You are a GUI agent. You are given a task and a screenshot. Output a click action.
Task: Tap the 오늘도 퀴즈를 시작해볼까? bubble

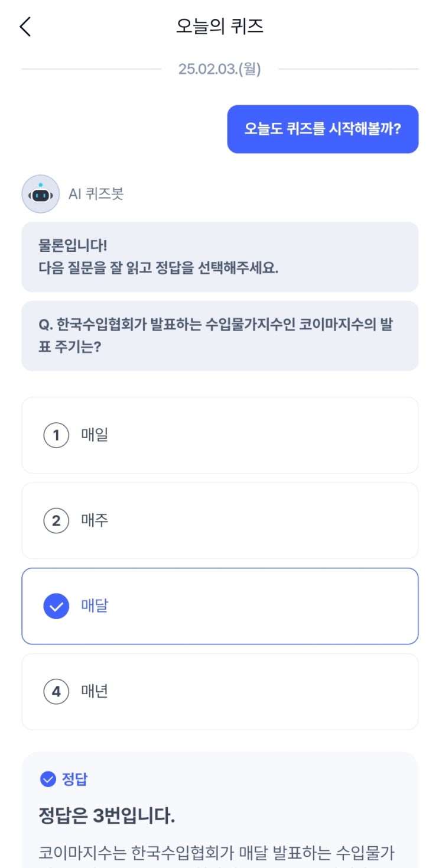pos(323,129)
